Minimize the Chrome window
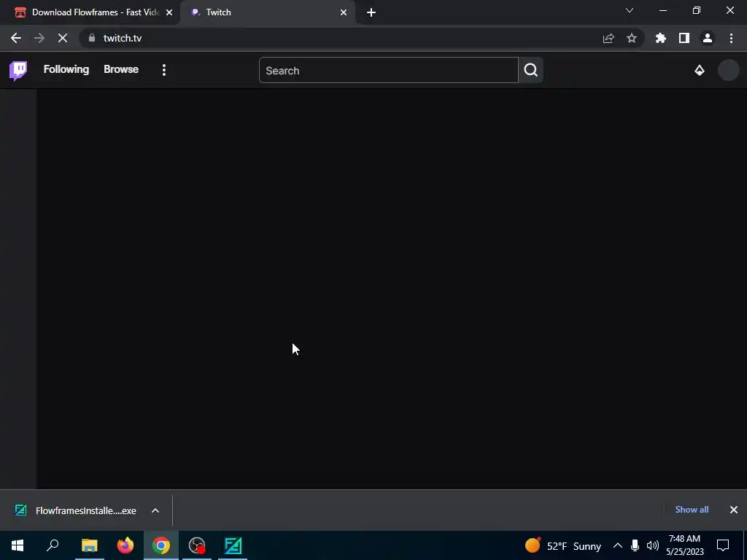The height and width of the screenshot is (560, 747). coord(662,10)
